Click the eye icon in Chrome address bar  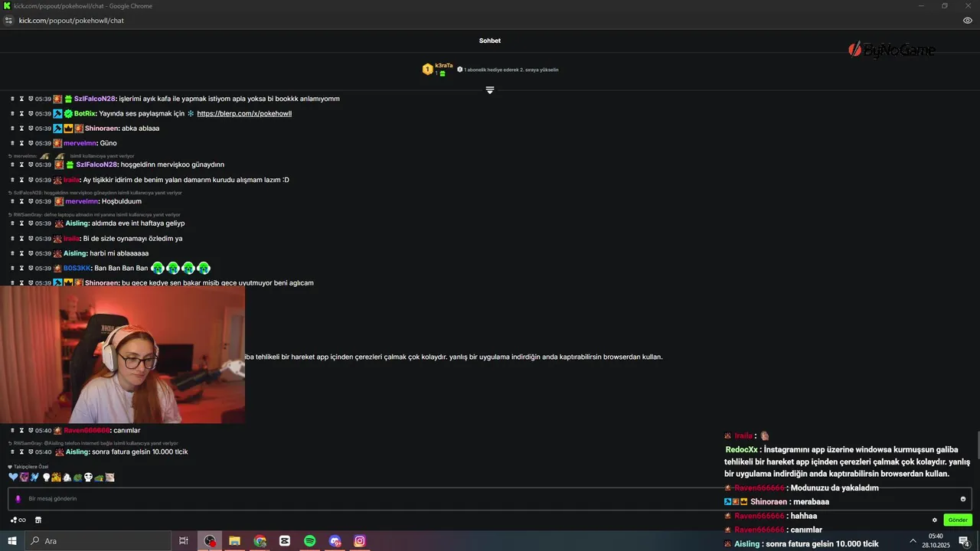pos(968,21)
